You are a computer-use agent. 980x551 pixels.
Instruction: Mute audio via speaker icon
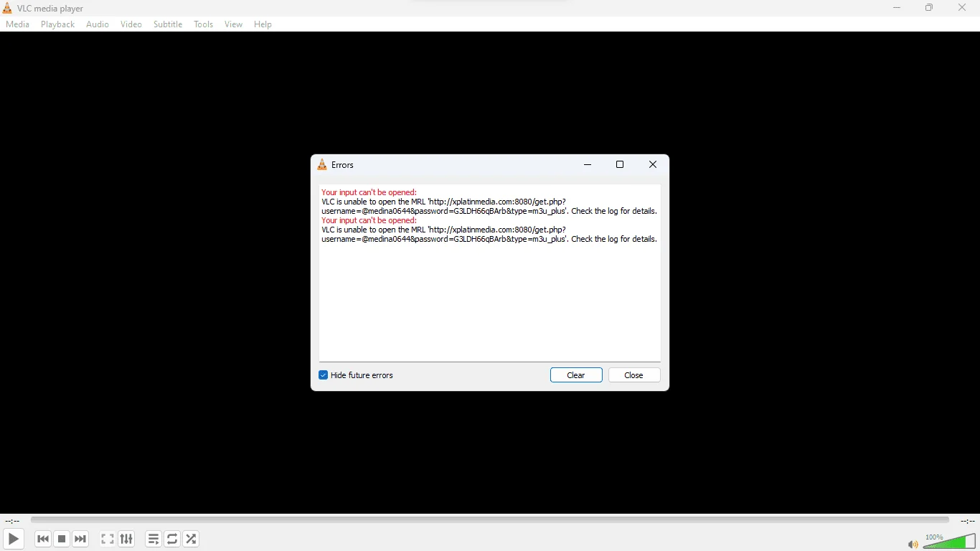click(x=913, y=545)
